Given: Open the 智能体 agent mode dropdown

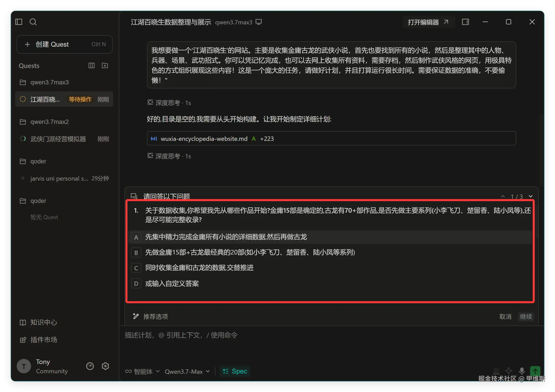Looking at the screenshot, I should [143, 371].
